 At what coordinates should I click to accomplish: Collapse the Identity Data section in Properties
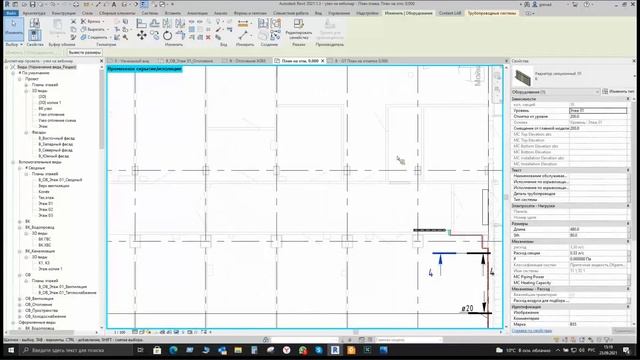click(x=628, y=307)
